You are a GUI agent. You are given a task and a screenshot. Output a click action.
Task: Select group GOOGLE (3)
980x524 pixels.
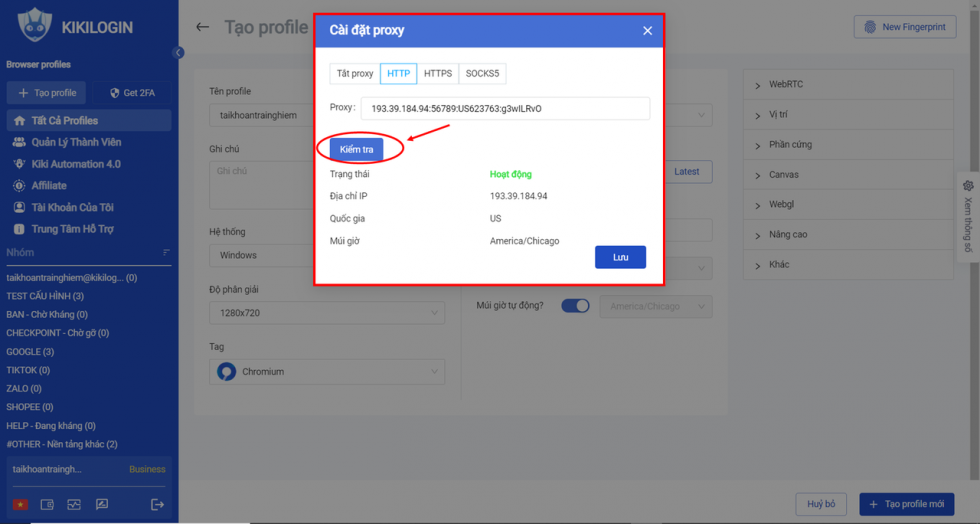coord(30,351)
